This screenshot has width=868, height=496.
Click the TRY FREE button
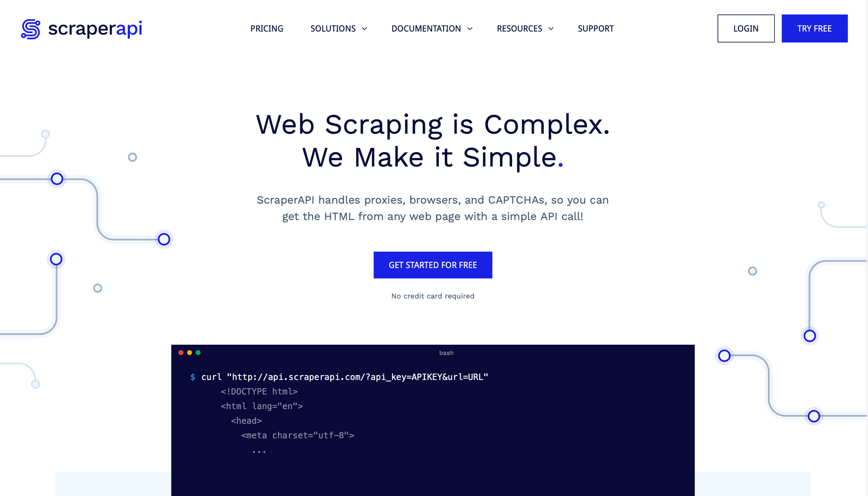tap(814, 29)
